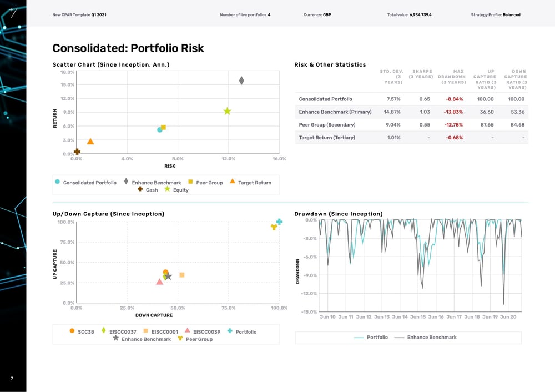Click the Equity green star legend marker
The image size is (555, 392).
168,189
